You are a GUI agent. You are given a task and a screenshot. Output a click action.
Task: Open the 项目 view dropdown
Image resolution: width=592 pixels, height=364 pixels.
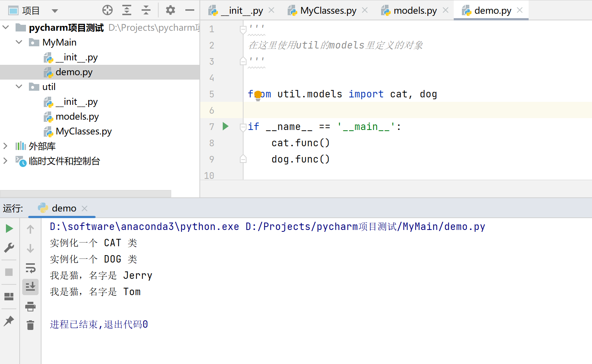[x=55, y=11]
